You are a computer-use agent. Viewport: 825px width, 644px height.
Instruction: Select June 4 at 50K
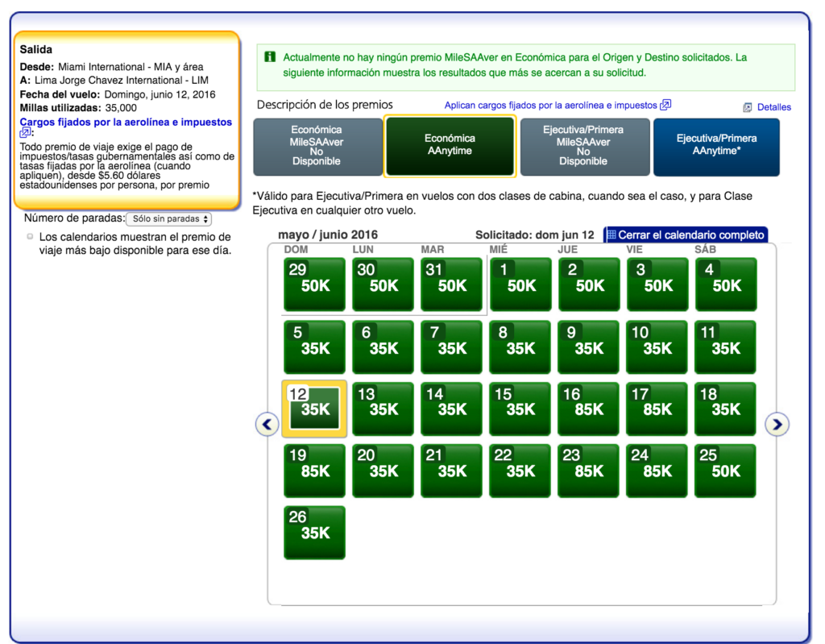point(726,285)
